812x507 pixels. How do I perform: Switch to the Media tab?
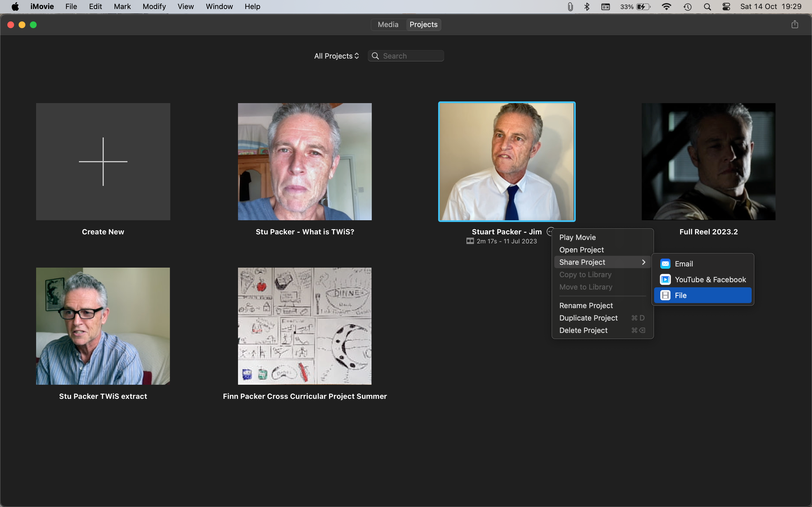(x=388, y=25)
